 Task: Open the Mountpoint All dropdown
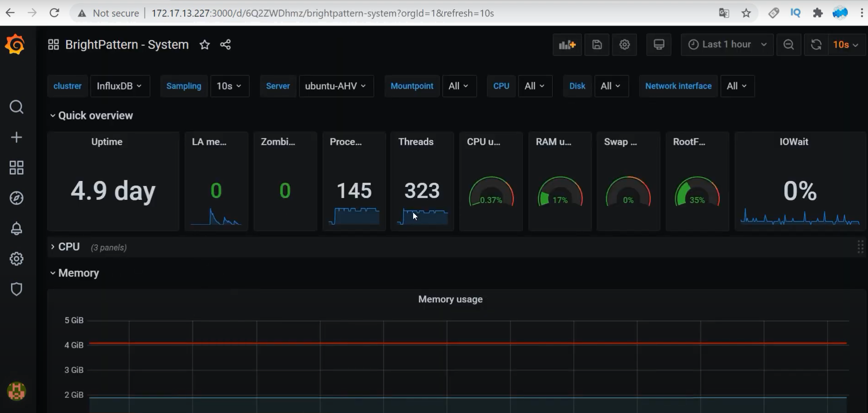459,86
